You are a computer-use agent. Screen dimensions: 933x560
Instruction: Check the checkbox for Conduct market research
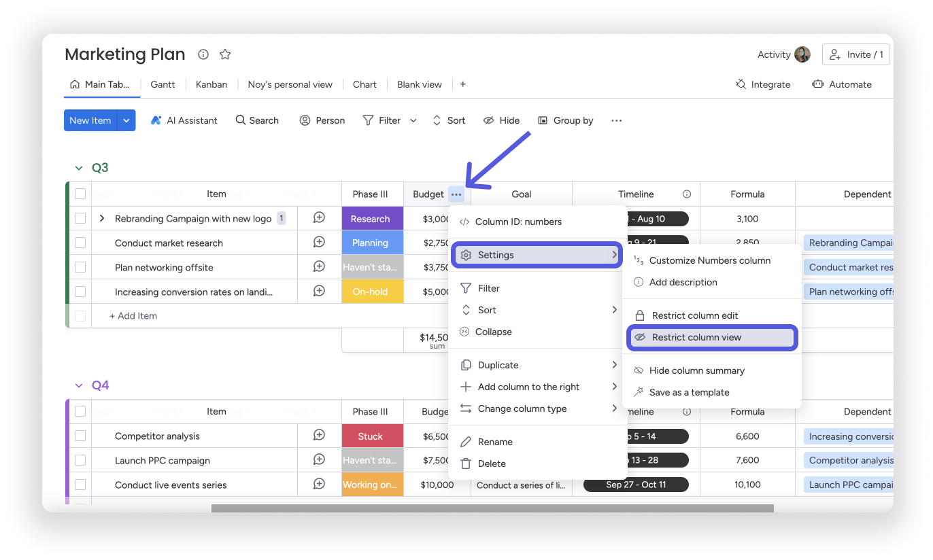[80, 243]
